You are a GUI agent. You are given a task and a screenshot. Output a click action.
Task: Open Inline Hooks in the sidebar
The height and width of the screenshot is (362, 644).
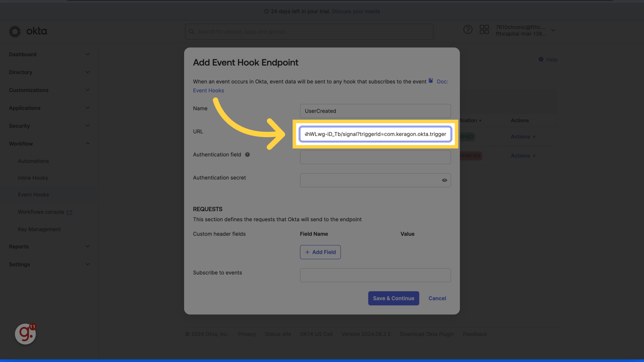[x=33, y=178]
